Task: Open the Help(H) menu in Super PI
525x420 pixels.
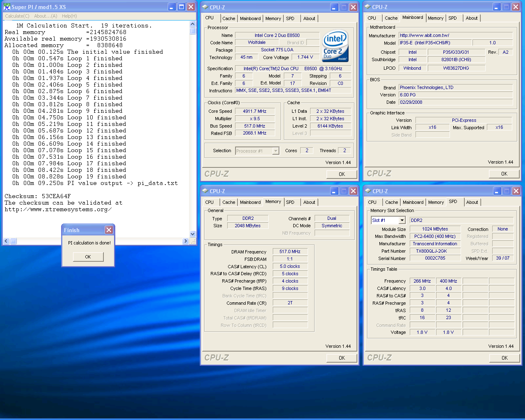Action: click(x=69, y=16)
